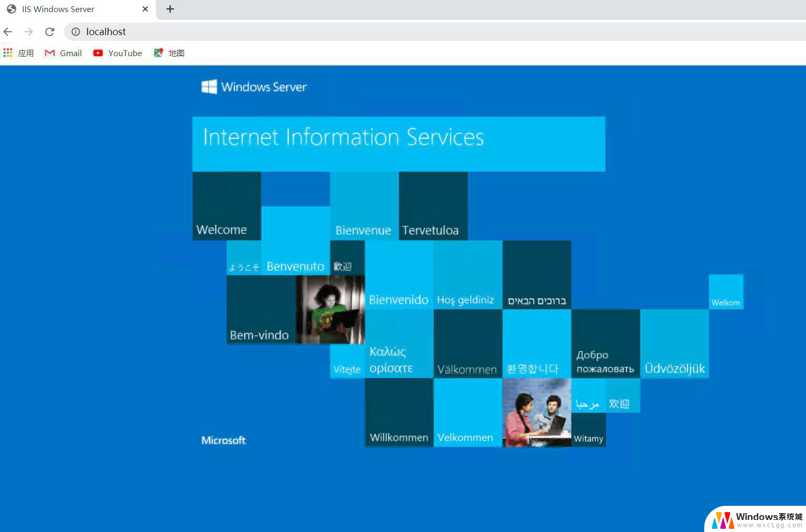Click the Vitejte tile

coord(347,361)
